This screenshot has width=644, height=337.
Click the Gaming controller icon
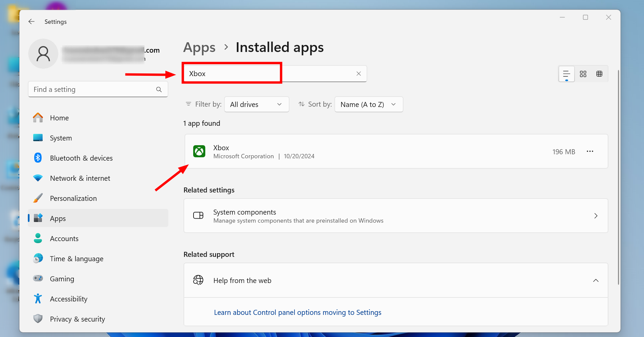[38, 278]
